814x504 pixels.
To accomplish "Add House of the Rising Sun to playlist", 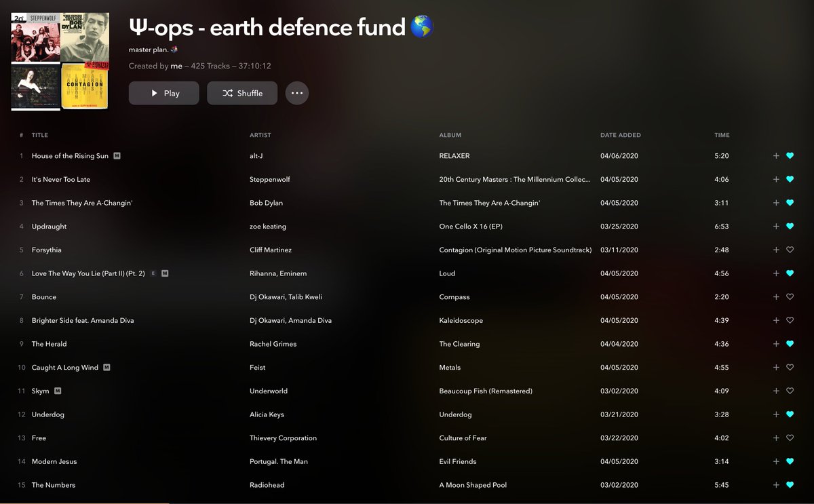I will 776,156.
